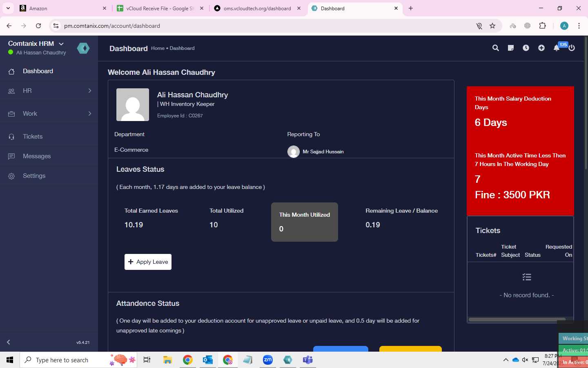Click the power logout icon
This screenshot has height=368, width=588.
[572, 48]
